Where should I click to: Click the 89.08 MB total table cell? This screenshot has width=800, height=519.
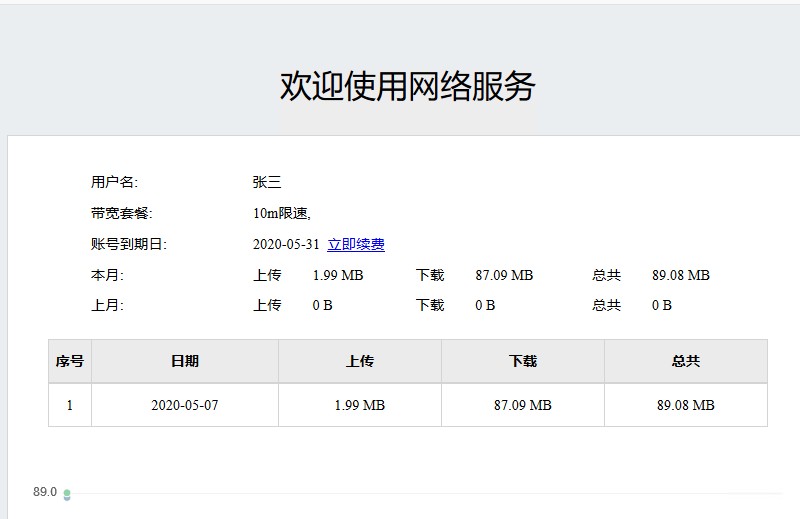point(686,405)
